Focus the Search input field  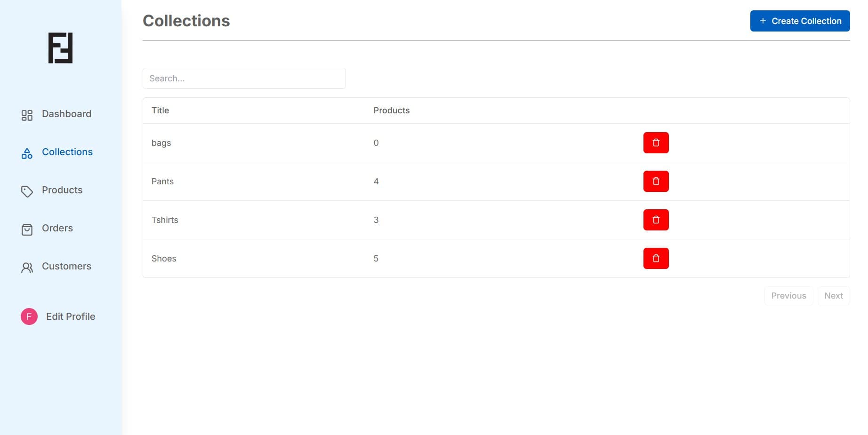pos(244,79)
